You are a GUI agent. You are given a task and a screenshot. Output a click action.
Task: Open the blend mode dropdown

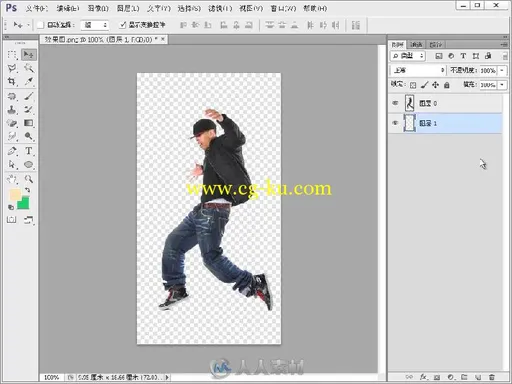click(418, 70)
